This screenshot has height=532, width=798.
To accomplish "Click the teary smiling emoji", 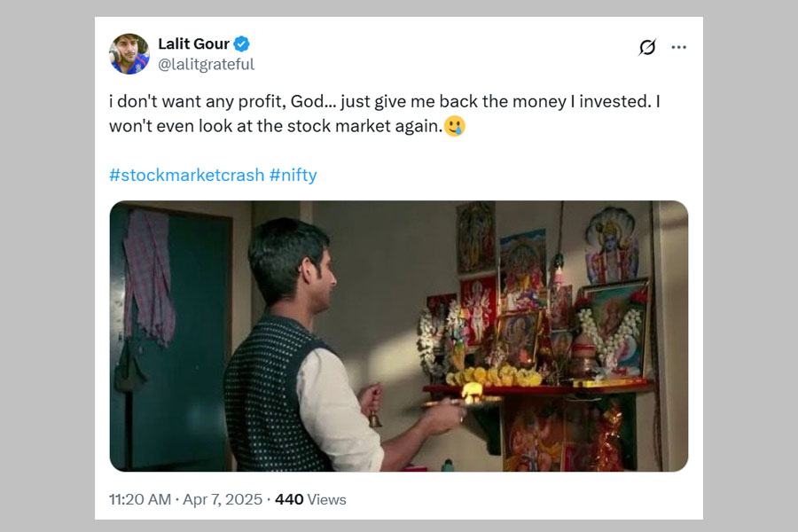I will pyautogui.click(x=455, y=126).
